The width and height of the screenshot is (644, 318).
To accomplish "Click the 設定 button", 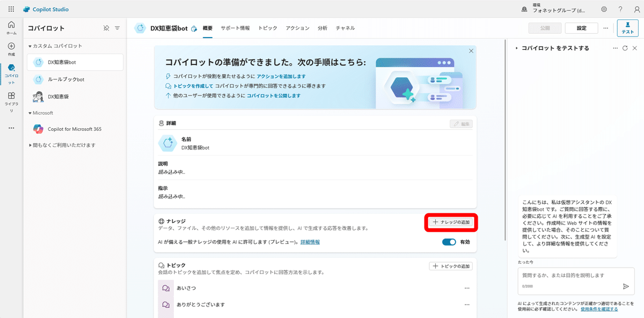I will pos(582,28).
